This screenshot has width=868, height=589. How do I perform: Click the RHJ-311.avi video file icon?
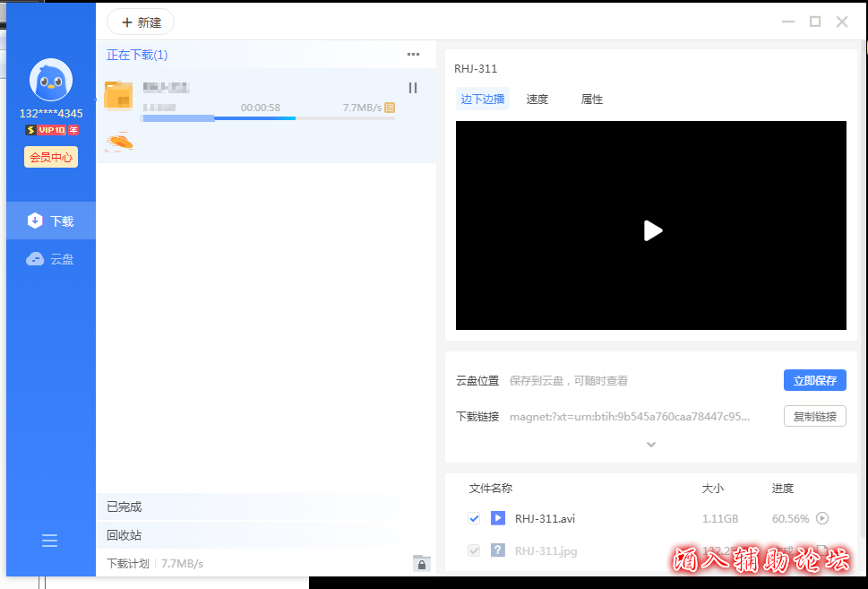498,518
